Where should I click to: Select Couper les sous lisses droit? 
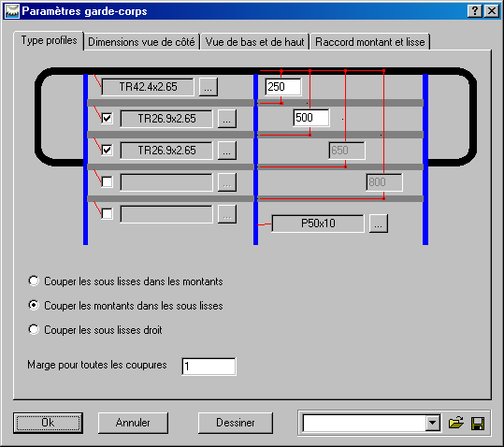(34, 330)
